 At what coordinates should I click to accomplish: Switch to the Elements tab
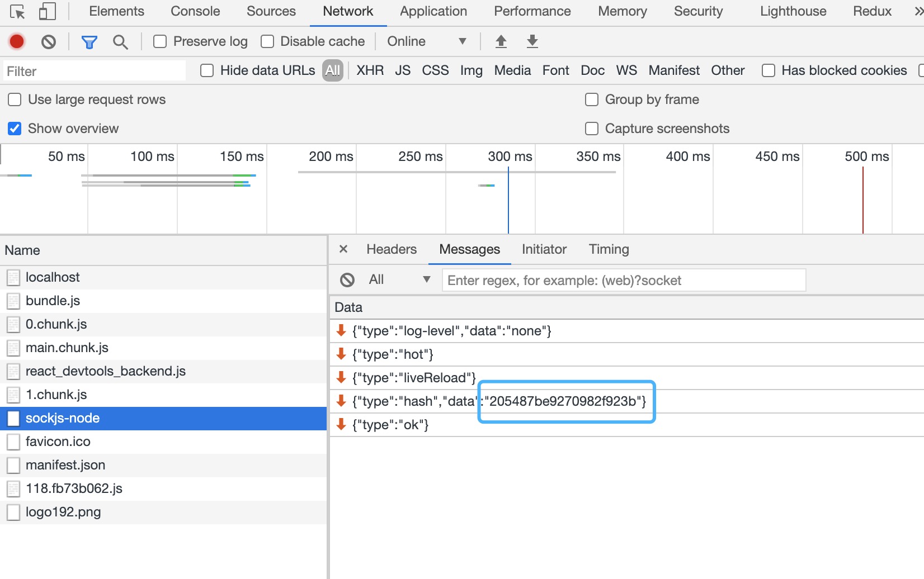click(116, 11)
